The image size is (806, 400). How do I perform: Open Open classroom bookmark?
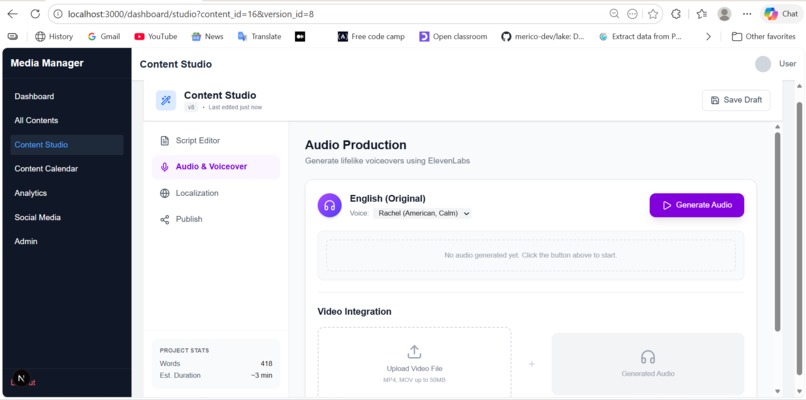click(453, 37)
